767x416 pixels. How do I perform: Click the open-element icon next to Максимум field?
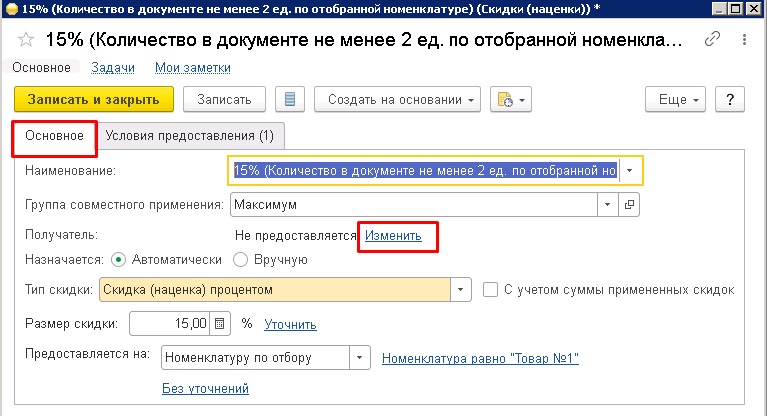pos(629,205)
